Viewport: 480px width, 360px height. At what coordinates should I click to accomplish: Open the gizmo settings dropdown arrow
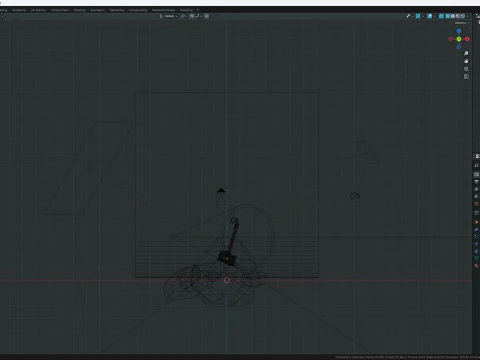pyautogui.click(x=423, y=16)
